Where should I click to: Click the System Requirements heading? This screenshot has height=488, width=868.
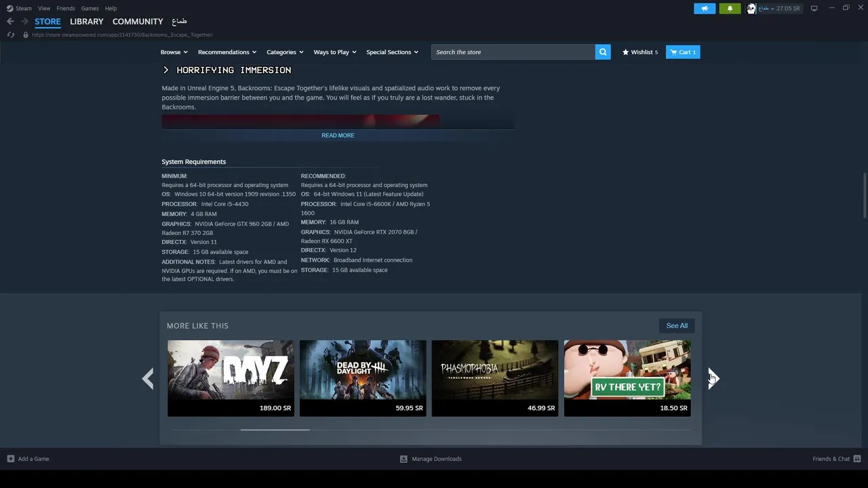(x=194, y=162)
